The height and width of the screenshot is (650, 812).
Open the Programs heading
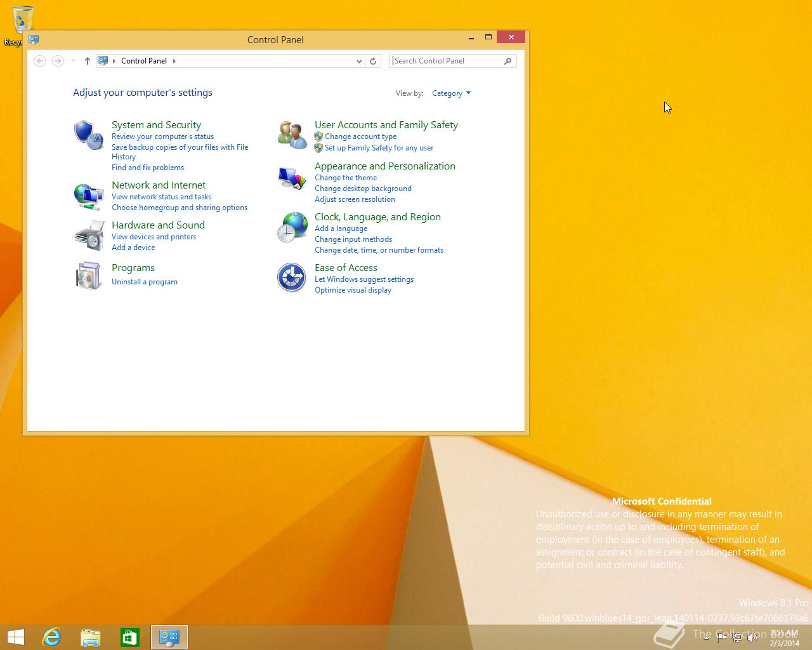133,268
